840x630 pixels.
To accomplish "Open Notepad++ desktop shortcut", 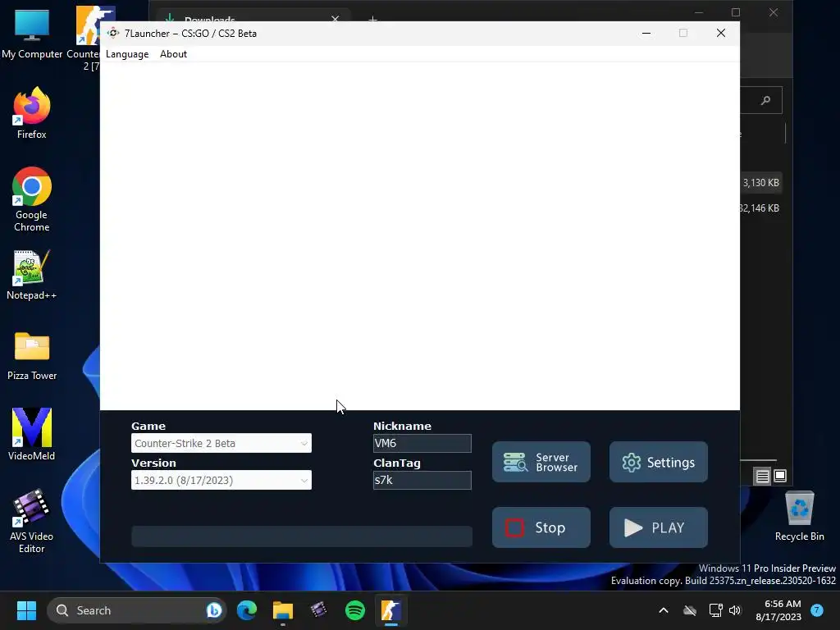I will point(32,274).
